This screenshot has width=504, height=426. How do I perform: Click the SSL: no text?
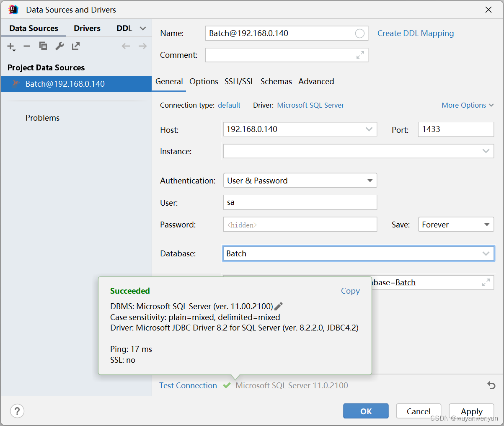coord(123,360)
